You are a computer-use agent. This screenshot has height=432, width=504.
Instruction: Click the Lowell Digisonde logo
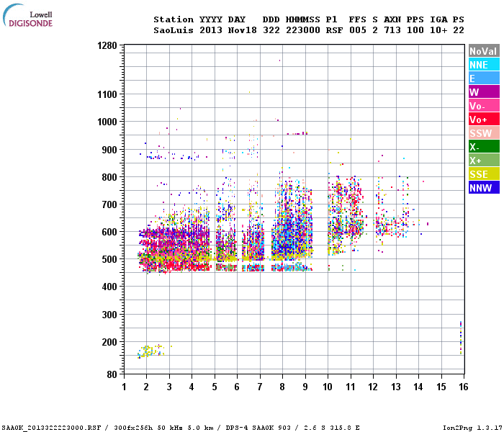coord(27,15)
